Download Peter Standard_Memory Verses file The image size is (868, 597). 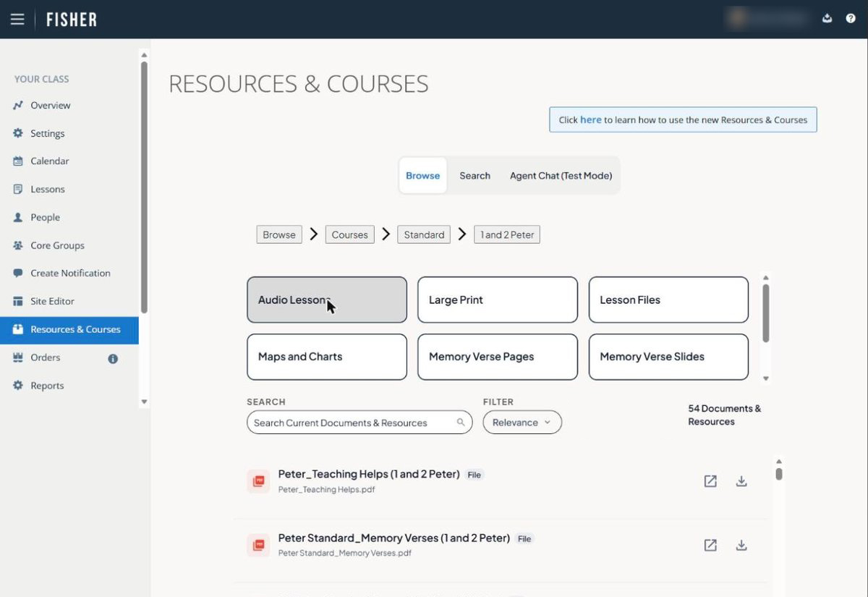(741, 545)
